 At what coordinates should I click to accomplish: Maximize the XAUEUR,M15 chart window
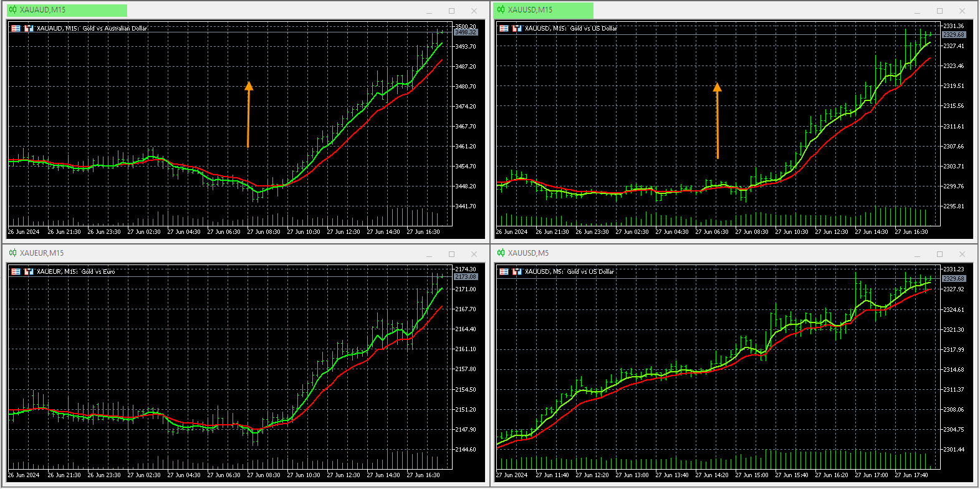pyautogui.click(x=451, y=254)
